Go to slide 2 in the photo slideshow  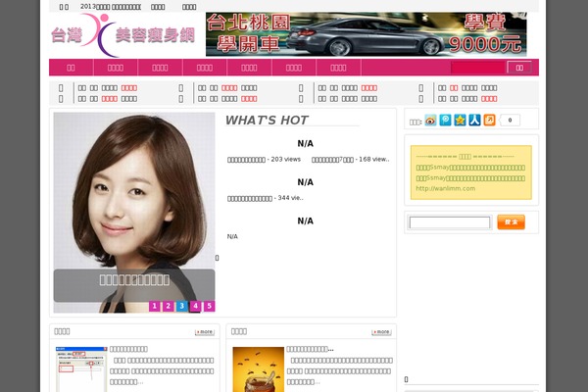(168, 306)
